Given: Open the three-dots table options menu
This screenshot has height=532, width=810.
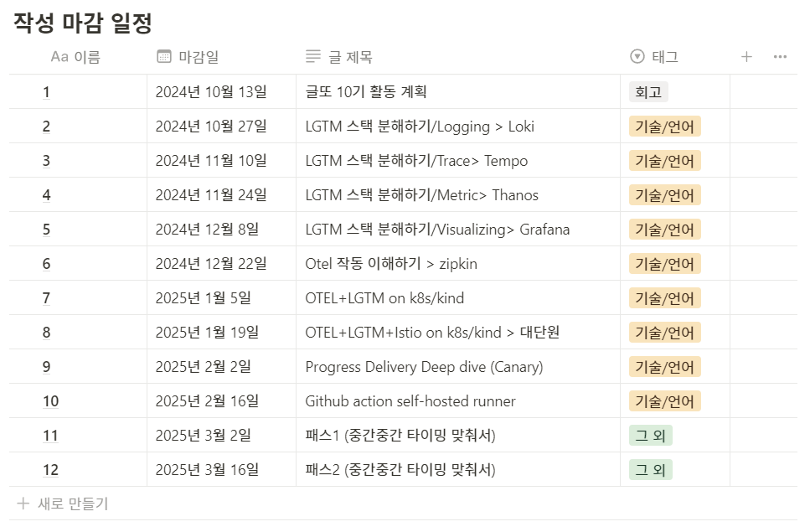Looking at the screenshot, I should pos(780,57).
